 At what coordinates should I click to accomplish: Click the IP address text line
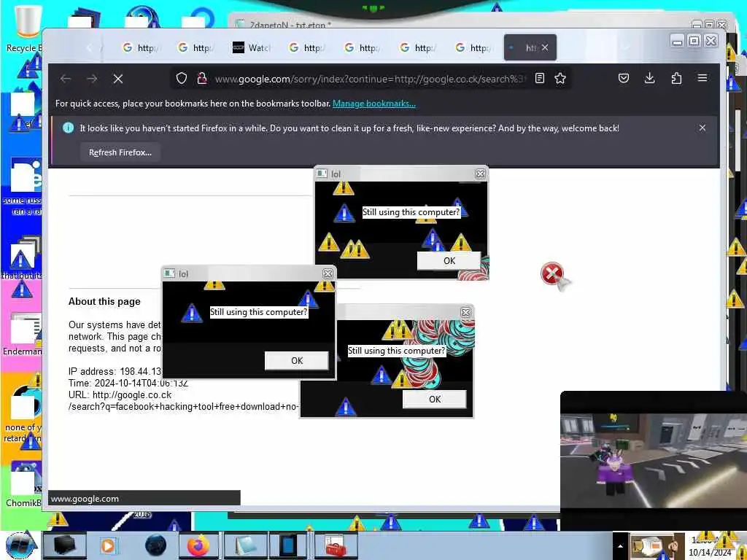tap(115, 371)
